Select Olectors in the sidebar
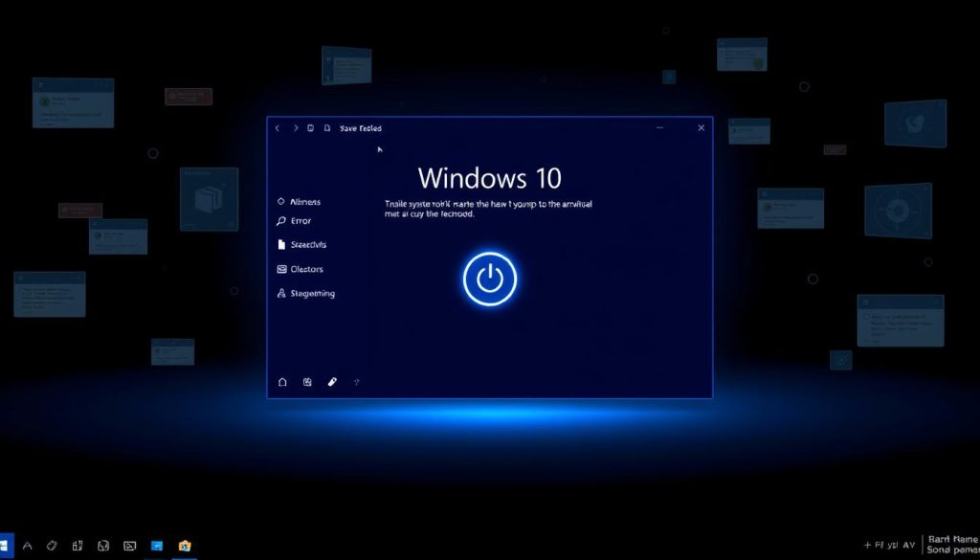Image resolution: width=980 pixels, height=560 pixels. [x=306, y=270]
